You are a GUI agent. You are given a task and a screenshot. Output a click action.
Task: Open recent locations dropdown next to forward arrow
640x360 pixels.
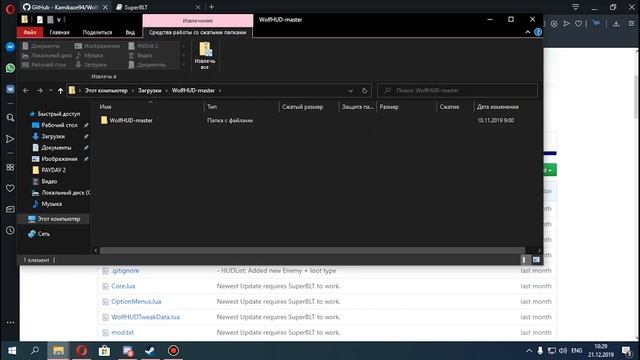[x=51, y=91]
